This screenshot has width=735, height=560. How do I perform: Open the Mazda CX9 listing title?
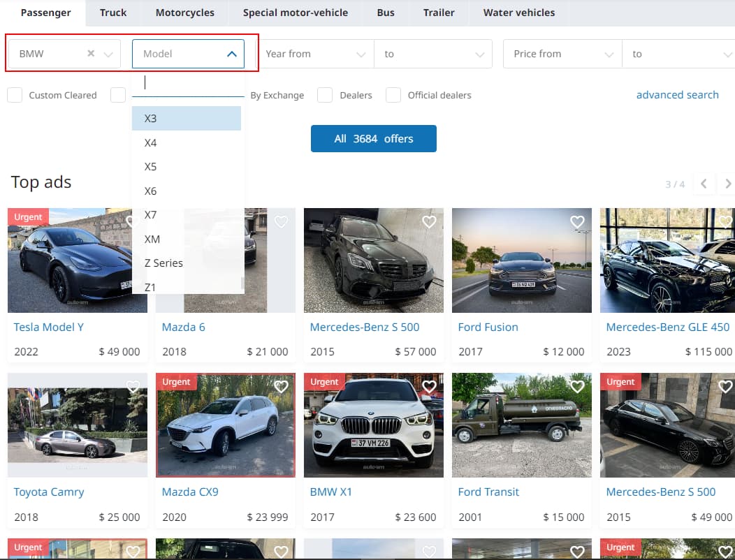point(190,492)
